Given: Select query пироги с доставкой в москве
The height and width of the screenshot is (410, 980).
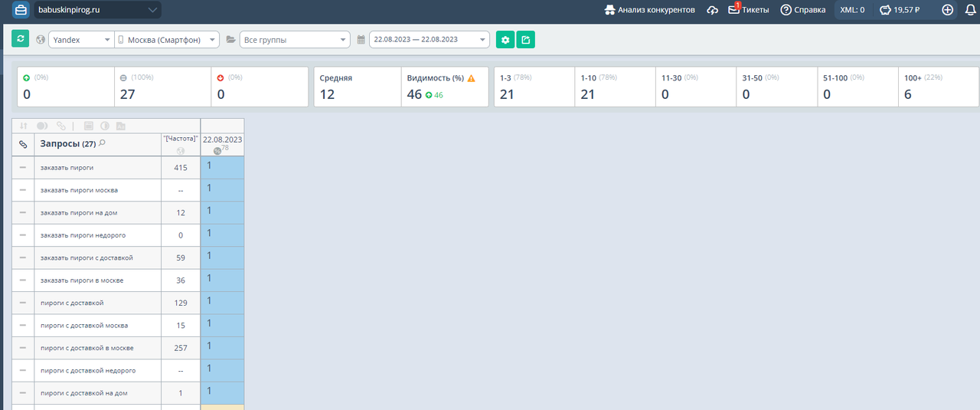Looking at the screenshot, I should point(87,348).
